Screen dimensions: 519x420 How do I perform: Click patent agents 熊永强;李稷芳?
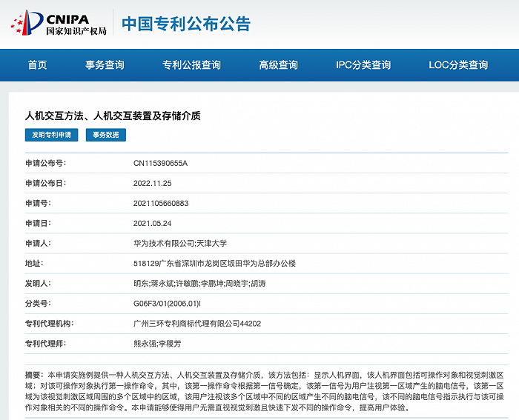tap(157, 344)
